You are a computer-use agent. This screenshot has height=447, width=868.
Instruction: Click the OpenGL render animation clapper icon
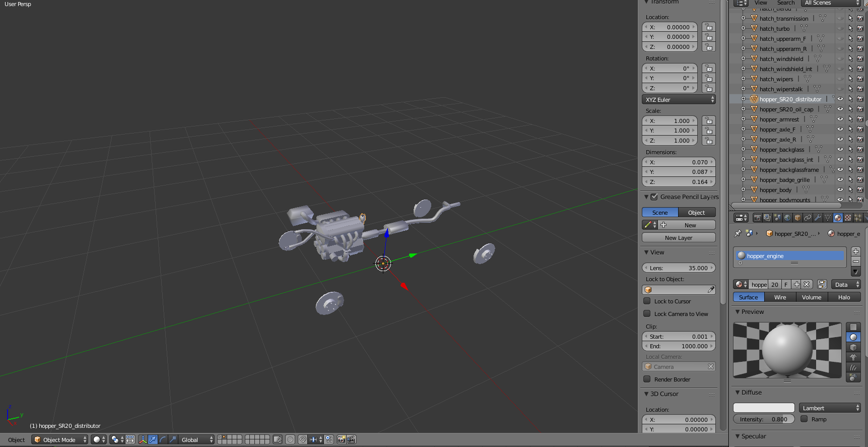351,439
